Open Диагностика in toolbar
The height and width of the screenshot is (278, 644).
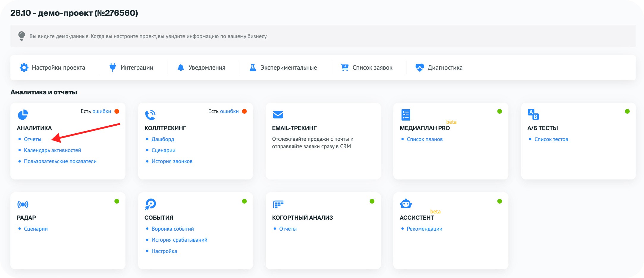click(439, 68)
